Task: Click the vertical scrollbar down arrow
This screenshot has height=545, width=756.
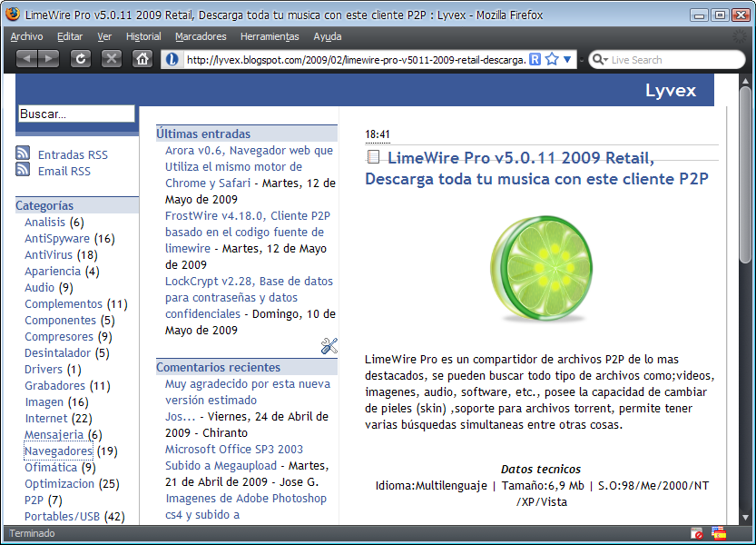Action: tap(745, 517)
